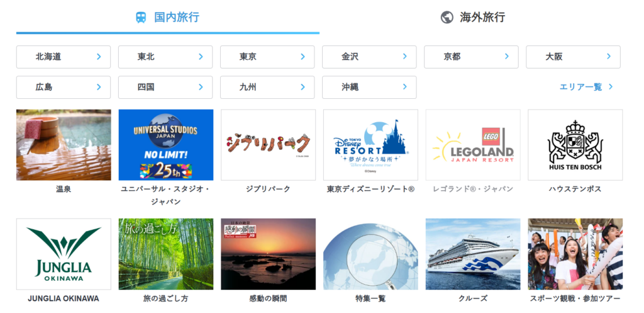Open the Ghibli Park logo tile
Viewport: 644px width, 313px height.
pyautogui.click(x=268, y=145)
